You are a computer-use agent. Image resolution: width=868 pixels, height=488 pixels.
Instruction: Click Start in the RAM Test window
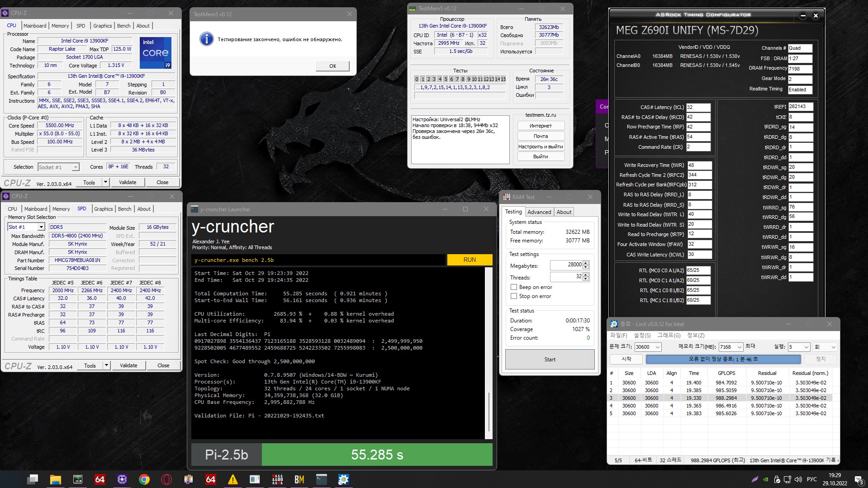tap(550, 360)
